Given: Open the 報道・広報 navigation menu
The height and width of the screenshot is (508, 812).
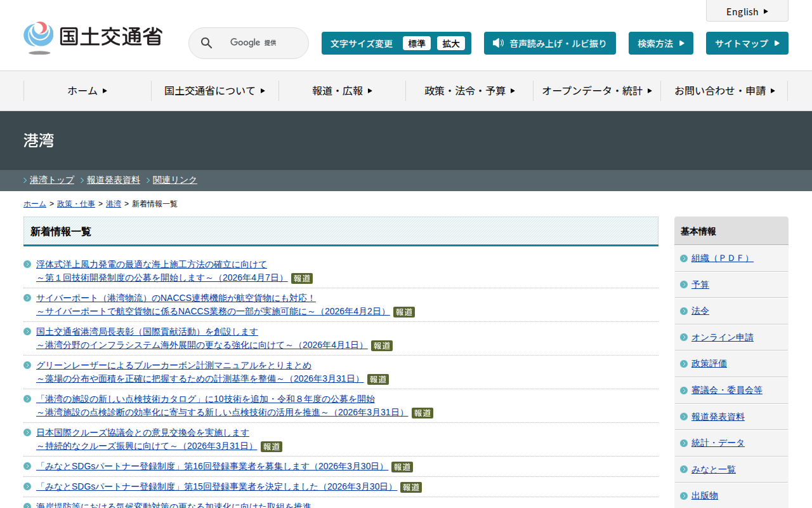Looking at the screenshot, I should 342,91.
